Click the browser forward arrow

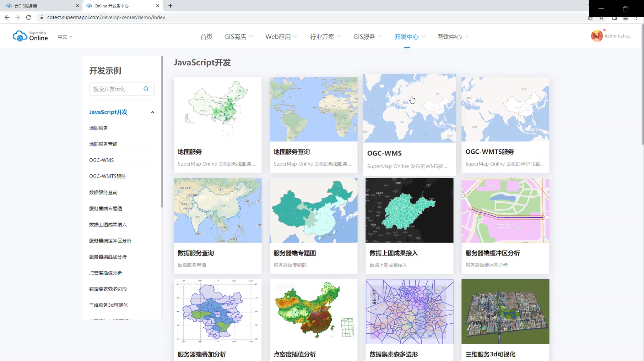click(x=18, y=17)
